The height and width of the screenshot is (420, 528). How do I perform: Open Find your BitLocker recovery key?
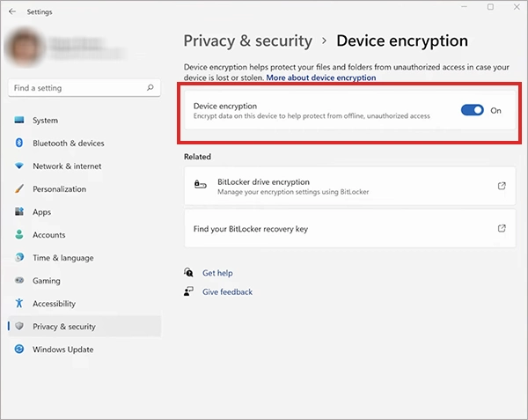click(350, 228)
